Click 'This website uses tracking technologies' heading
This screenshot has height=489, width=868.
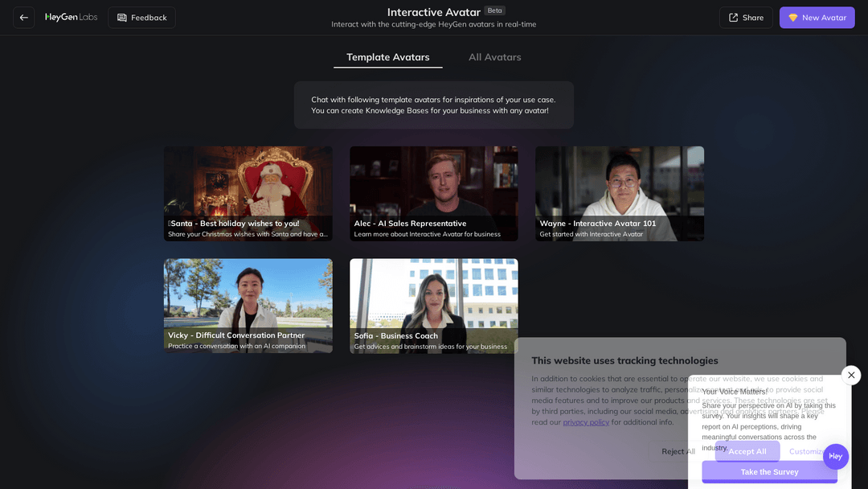pyautogui.click(x=624, y=360)
